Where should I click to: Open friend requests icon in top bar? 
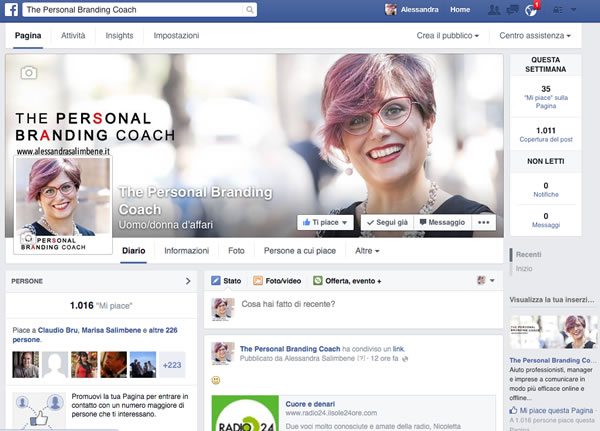[x=494, y=10]
